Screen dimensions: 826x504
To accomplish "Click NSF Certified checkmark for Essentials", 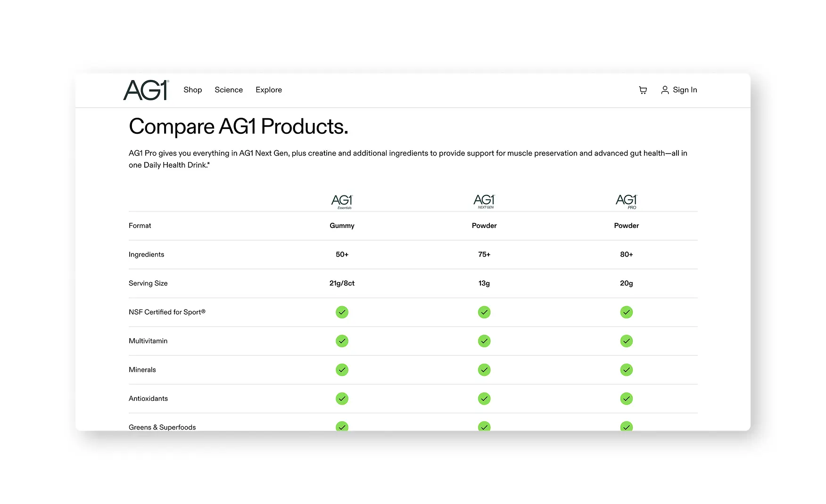I will pos(342,312).
